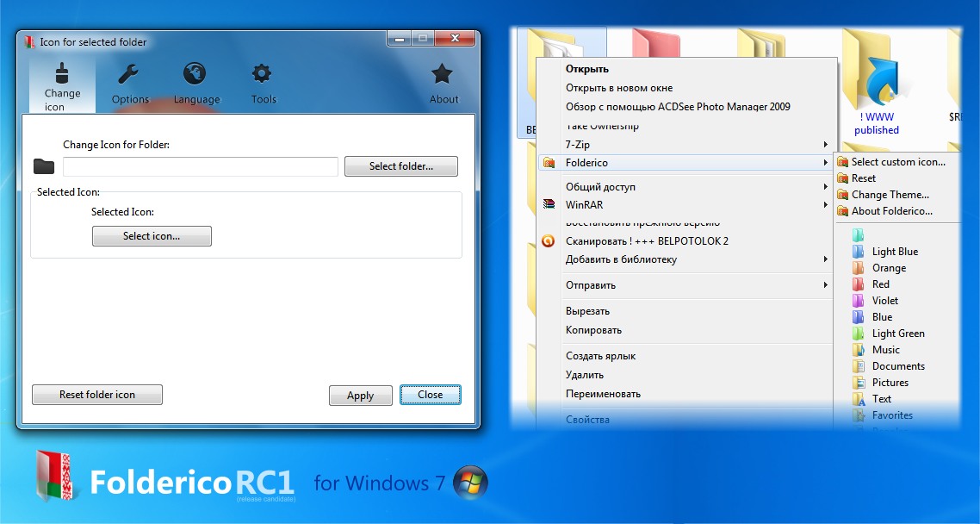Choose Открыть в новом окне
Viewport: 980px width, 524px height.
tap(687, 88)
